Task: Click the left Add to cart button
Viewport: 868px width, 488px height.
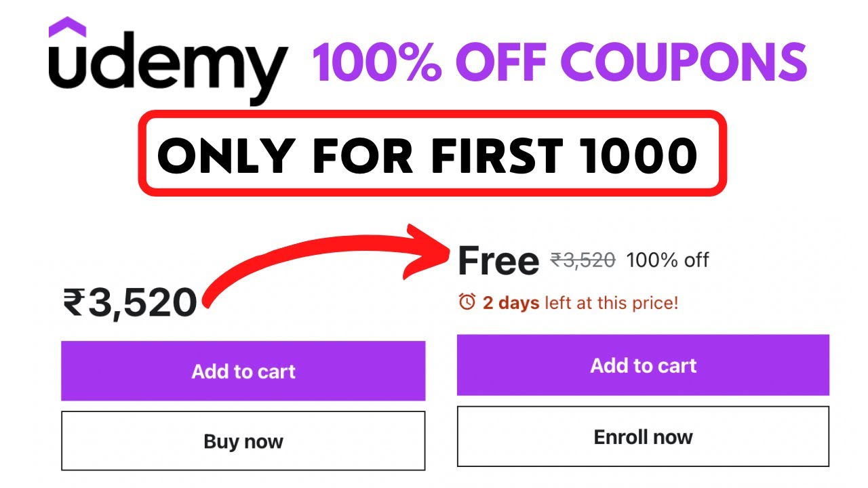Action: tap(243, 371)
